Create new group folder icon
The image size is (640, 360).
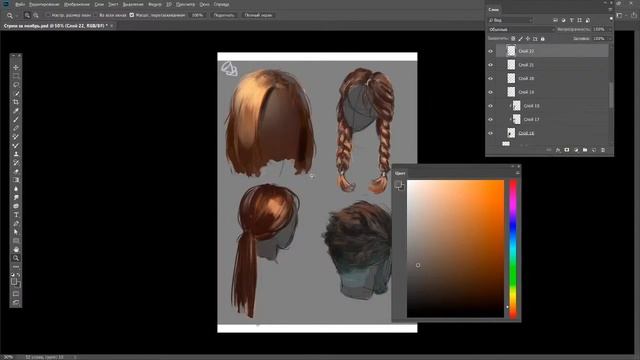[x=585, y=150]
